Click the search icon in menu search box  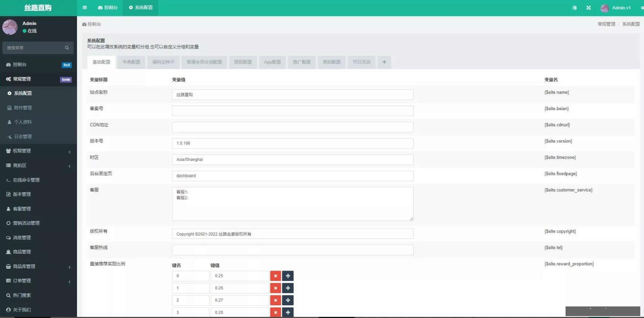(67, 48)
